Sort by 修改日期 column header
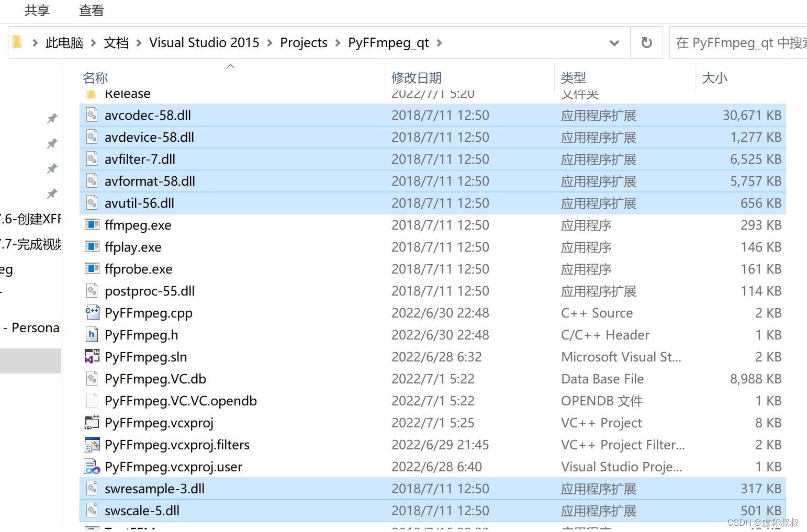807x532 pixels. pyautogui.click(x=417, y=78)
